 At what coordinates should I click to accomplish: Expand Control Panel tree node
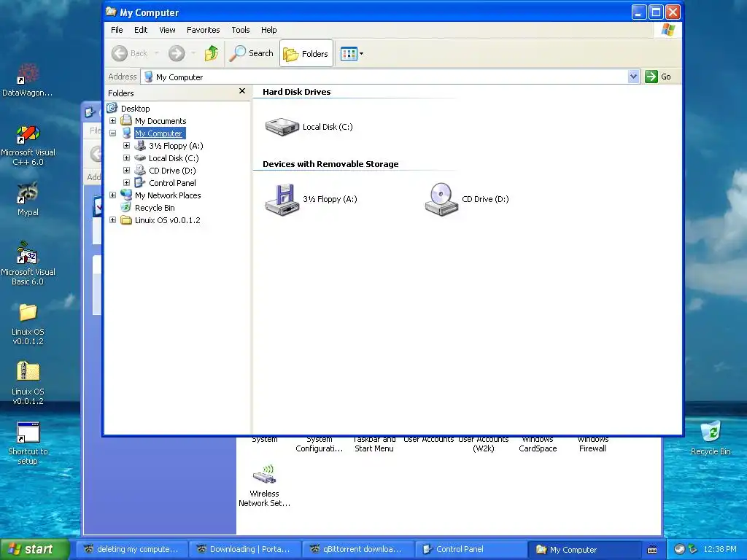[x=126, y=183]
